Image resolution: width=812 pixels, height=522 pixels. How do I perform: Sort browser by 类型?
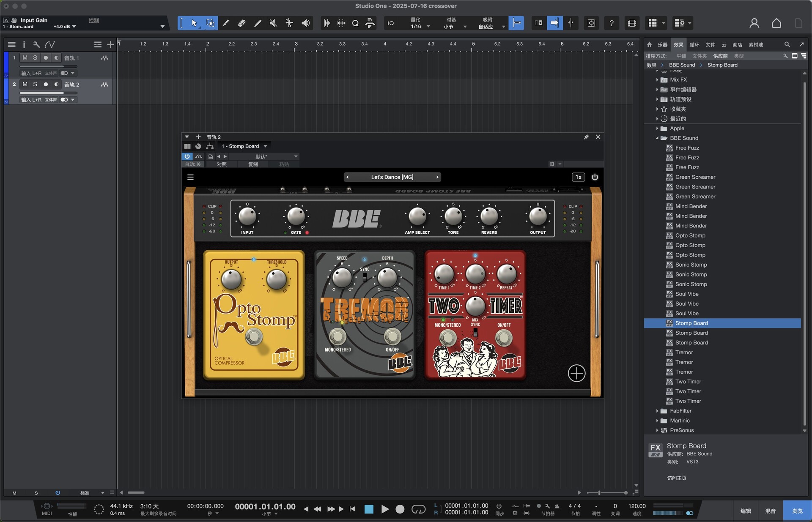click(739, 56)
